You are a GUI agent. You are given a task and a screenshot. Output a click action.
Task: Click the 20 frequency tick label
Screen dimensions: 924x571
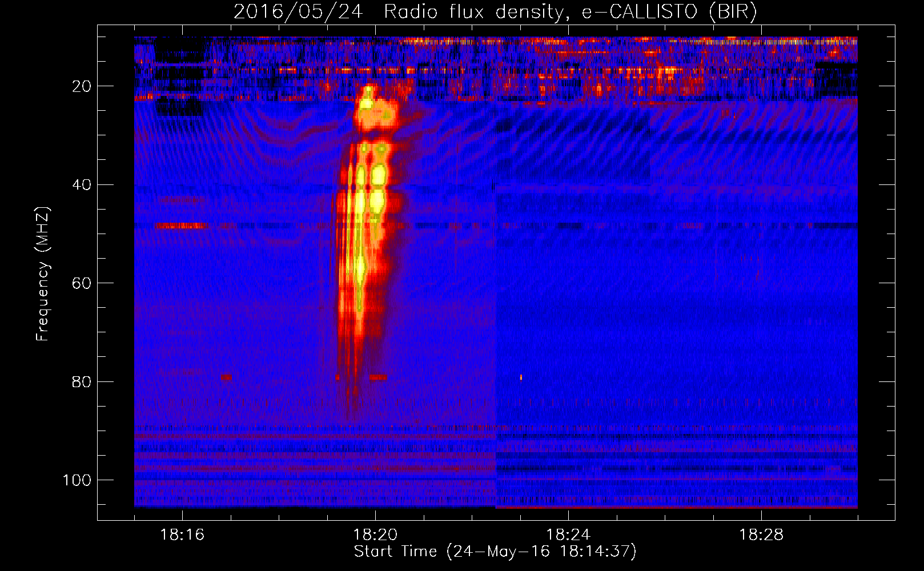pos(82,86)
